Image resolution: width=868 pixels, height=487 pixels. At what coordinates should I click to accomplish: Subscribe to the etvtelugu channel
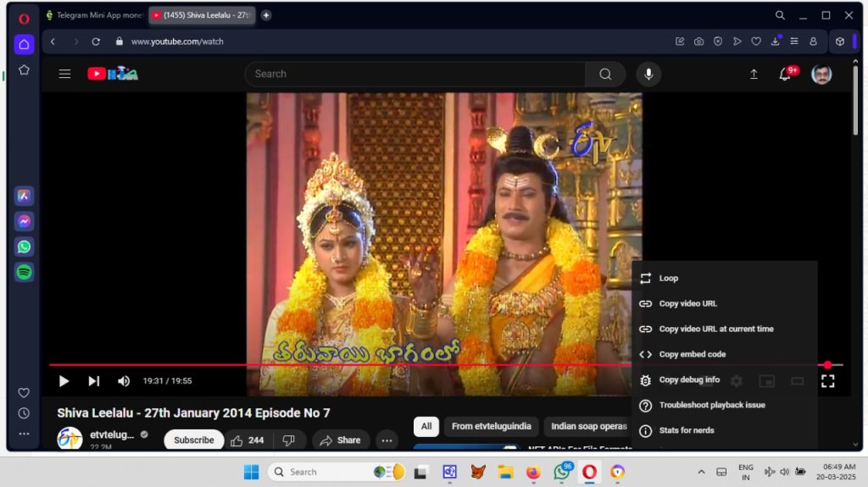[x=194, y=440]
